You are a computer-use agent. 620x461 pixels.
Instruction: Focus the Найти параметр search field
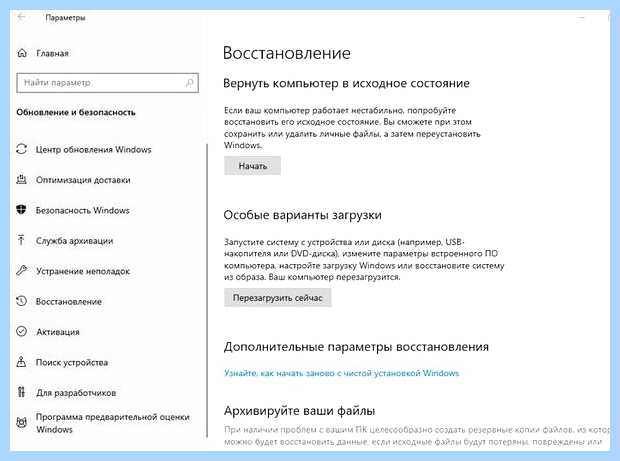pyautogui.click(x=108, y=83)
